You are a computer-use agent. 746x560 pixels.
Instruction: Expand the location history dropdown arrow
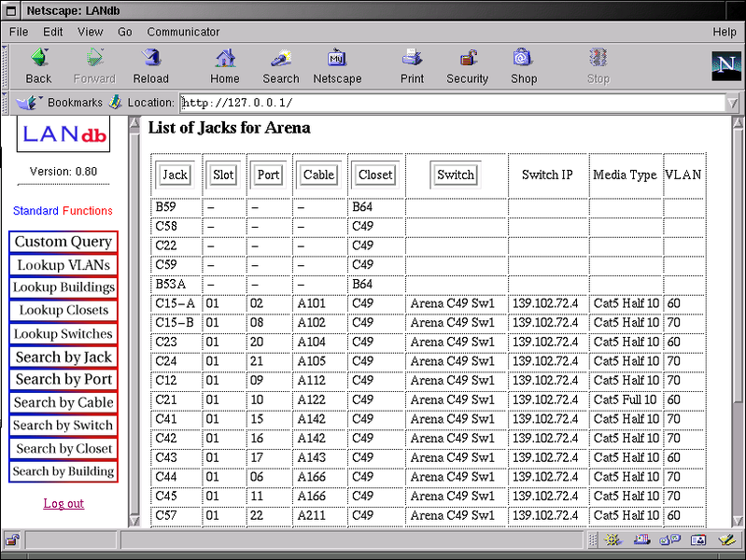[x=732, y=103]
